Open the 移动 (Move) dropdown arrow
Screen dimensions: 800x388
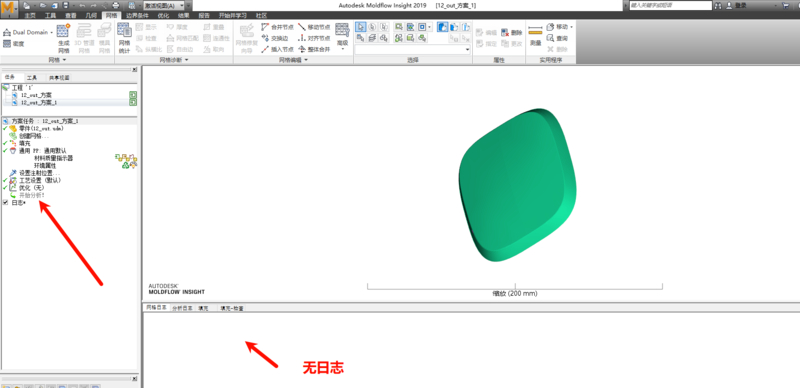pos(571,27)
